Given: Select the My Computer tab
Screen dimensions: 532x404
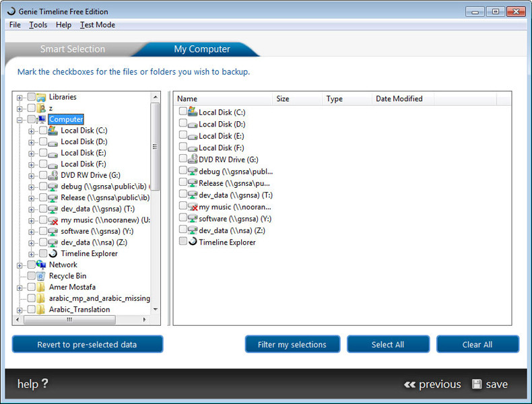Looking at the screenshot, I should click(x=202, y=49).
